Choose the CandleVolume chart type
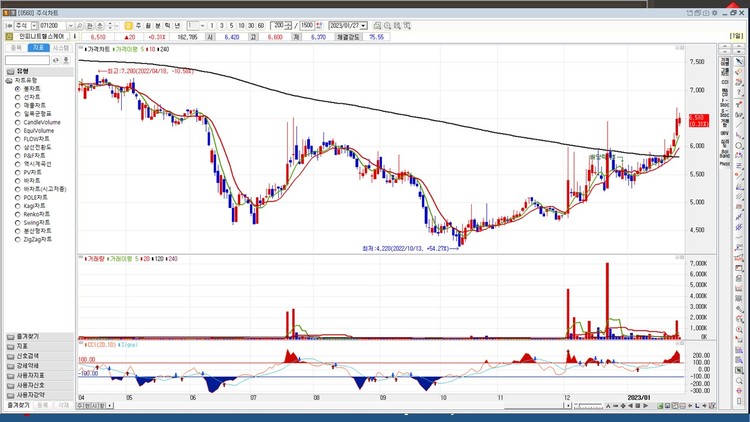 (19, 121)
